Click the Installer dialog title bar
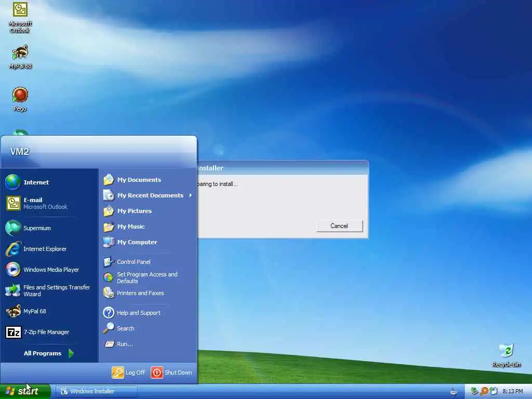532x399 pixels. (283, 168)
